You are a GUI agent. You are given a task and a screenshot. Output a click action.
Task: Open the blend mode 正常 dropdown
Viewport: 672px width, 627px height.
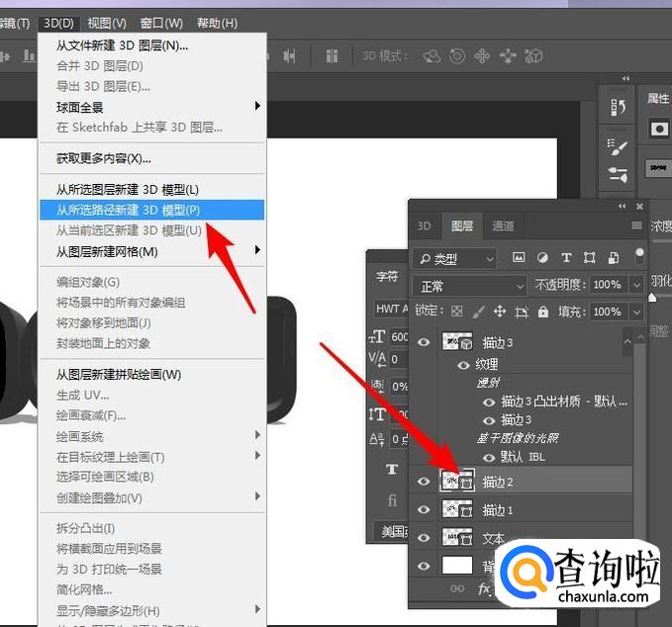coord(470,285)
